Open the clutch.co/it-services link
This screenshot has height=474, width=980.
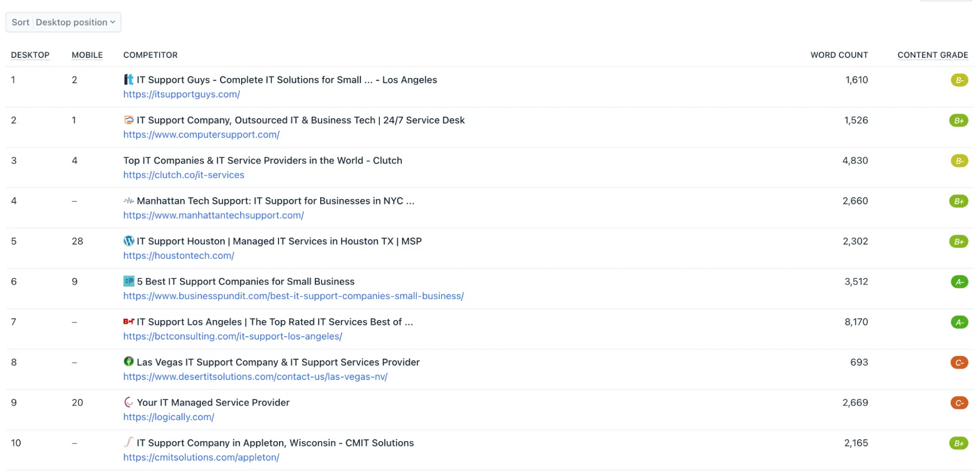click(183, 175)
